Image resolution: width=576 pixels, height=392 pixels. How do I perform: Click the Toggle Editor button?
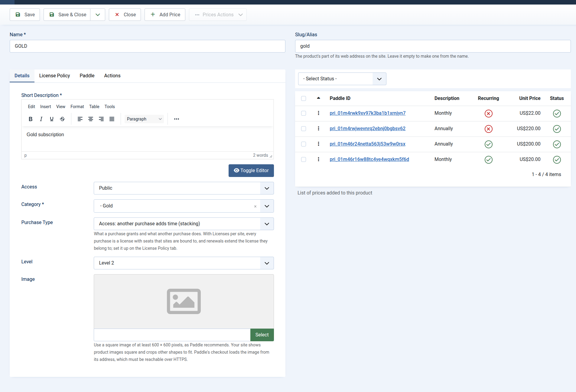pyautogui.click(x=251, y=171)
